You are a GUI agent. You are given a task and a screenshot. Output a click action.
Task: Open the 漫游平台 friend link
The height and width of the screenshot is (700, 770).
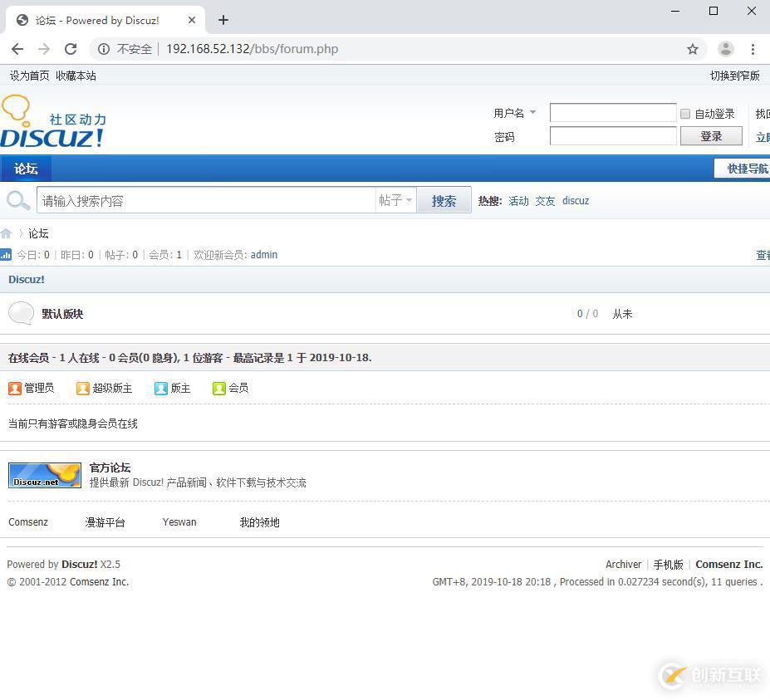[105, 522]
